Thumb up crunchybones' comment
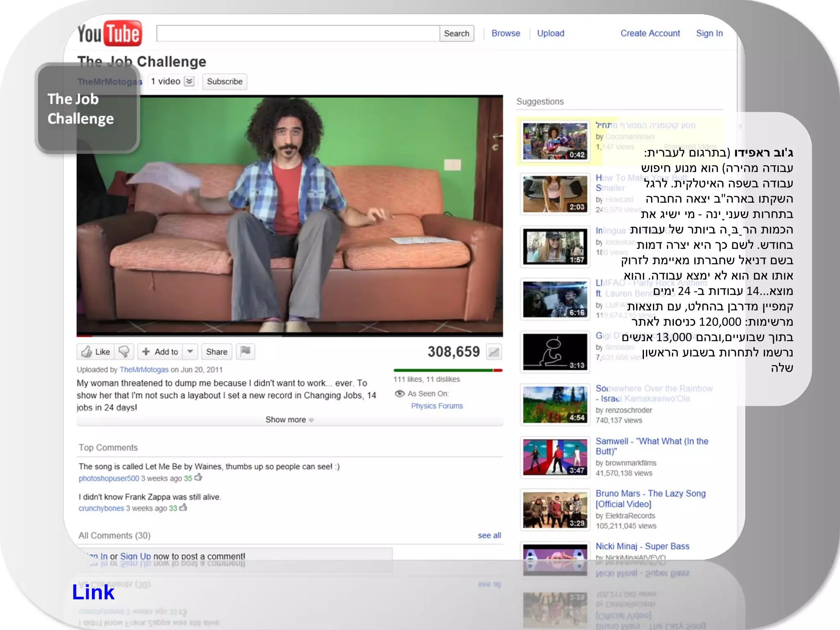This screenshot has height=630, width=840. click(x=183, y=508)
